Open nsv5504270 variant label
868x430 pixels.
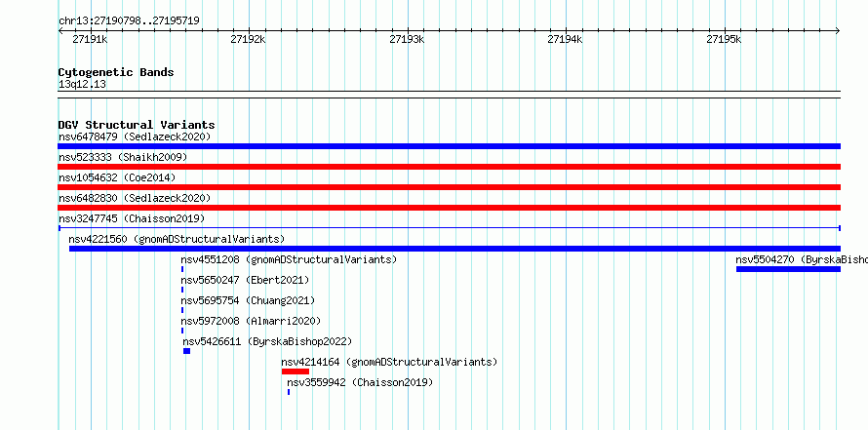802,259
